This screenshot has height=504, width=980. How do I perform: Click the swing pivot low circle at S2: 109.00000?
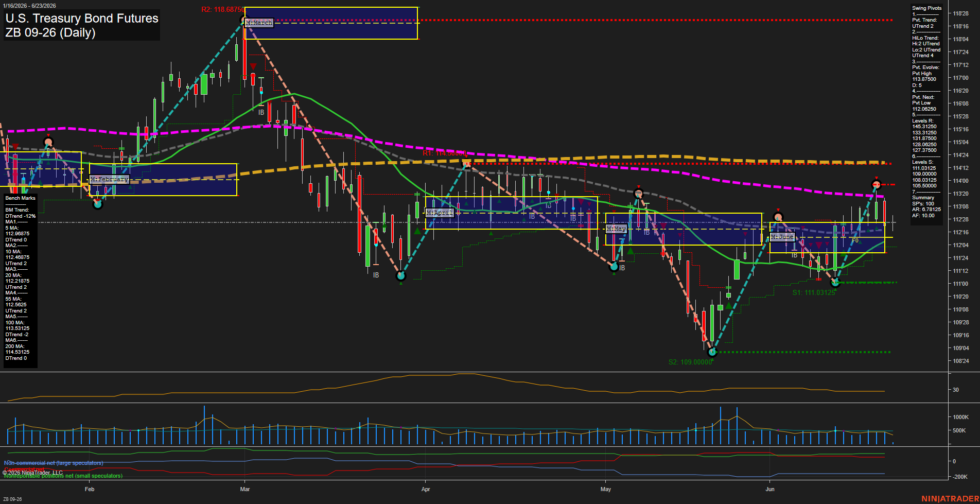(x=712, y=352)
